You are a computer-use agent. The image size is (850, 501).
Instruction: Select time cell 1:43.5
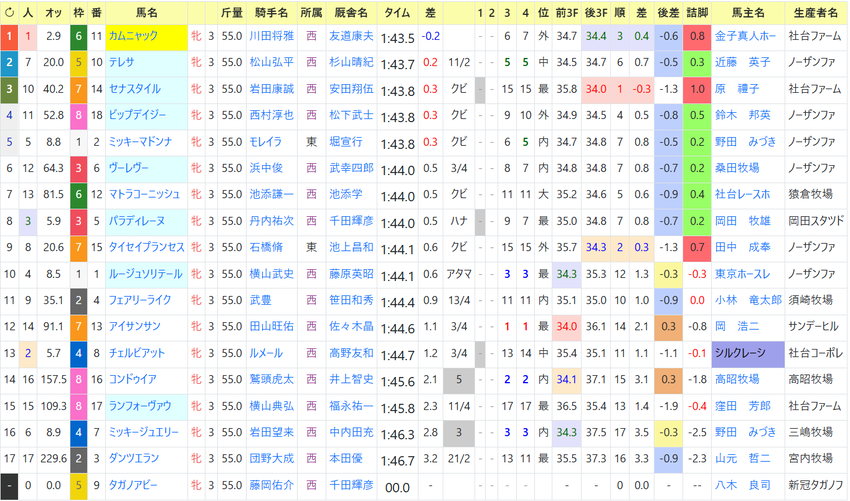click(x=397, y=38)
